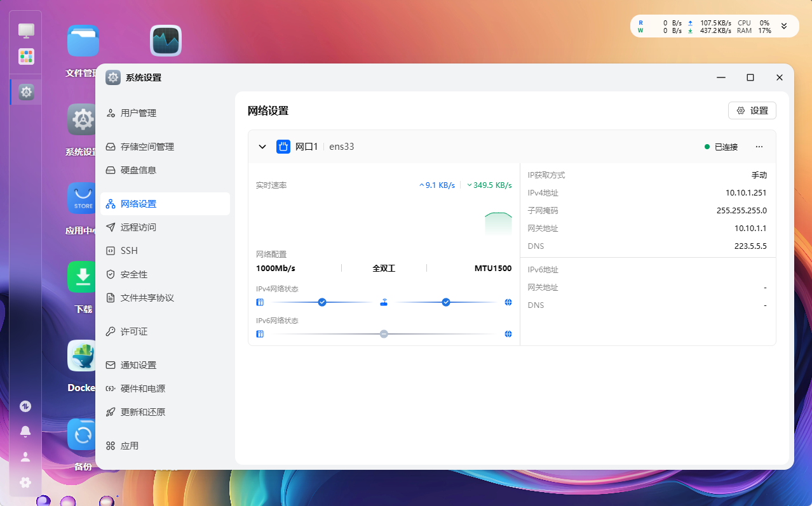
Task: Expand the resource monitor widget chevron
Action: (x=784, y=26)
